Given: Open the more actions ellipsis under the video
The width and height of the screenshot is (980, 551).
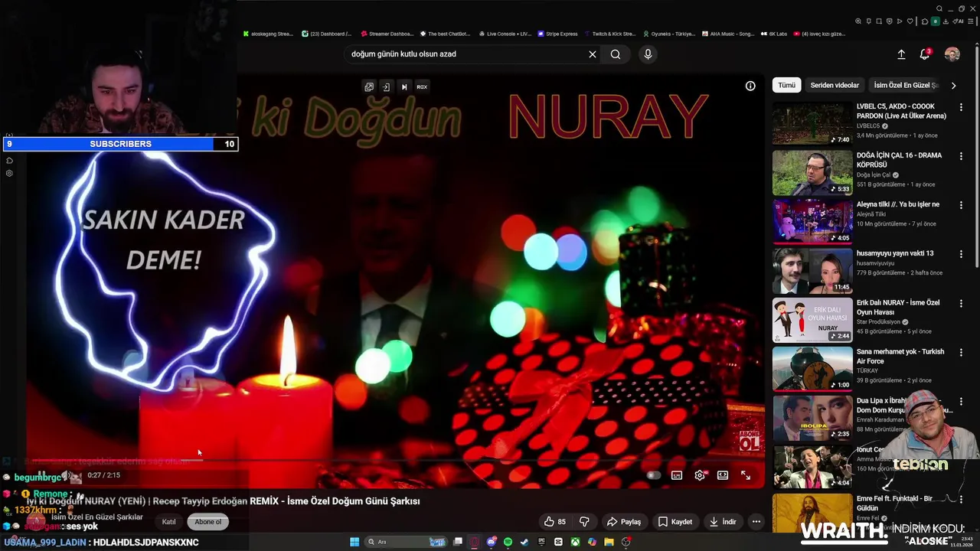Looking at the screenshot, I should pyautogui.click(x=756, y=522).
